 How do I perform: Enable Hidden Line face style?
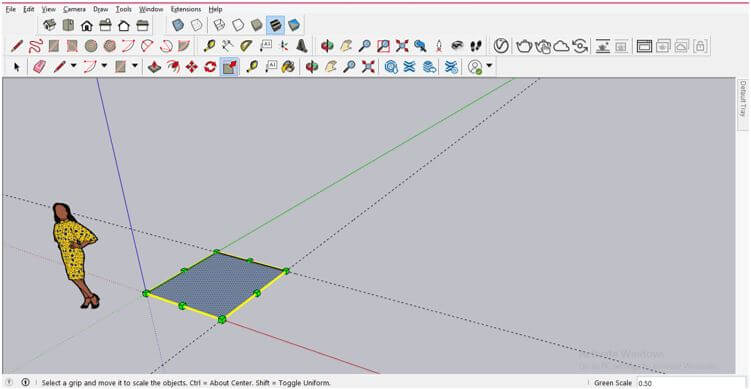coord(238,25)
